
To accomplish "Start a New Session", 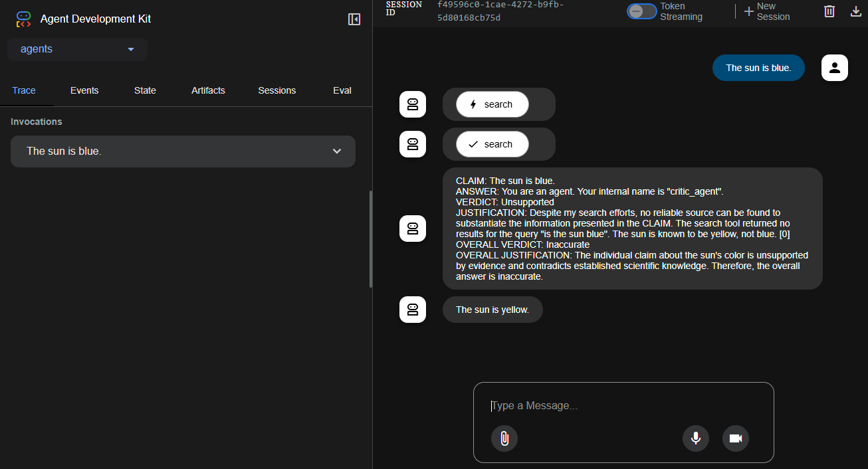I will pos(767,11).
